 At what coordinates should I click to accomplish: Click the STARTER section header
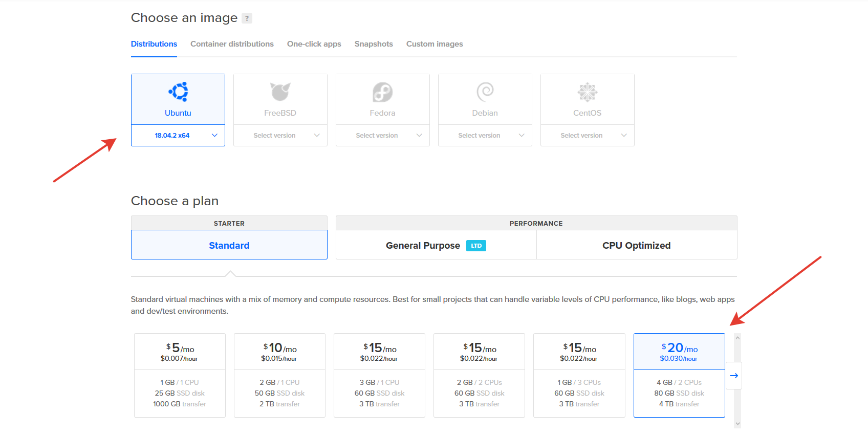click(x=229, y=224)
